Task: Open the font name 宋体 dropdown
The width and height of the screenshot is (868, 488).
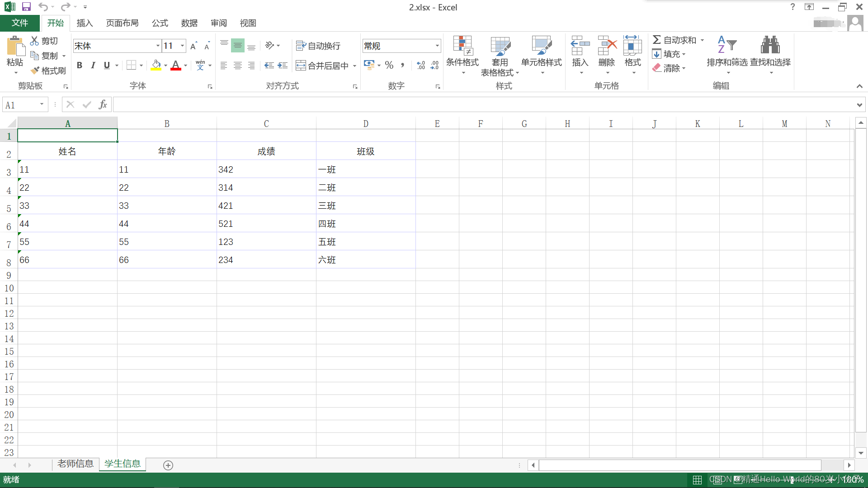Action: 158,46
